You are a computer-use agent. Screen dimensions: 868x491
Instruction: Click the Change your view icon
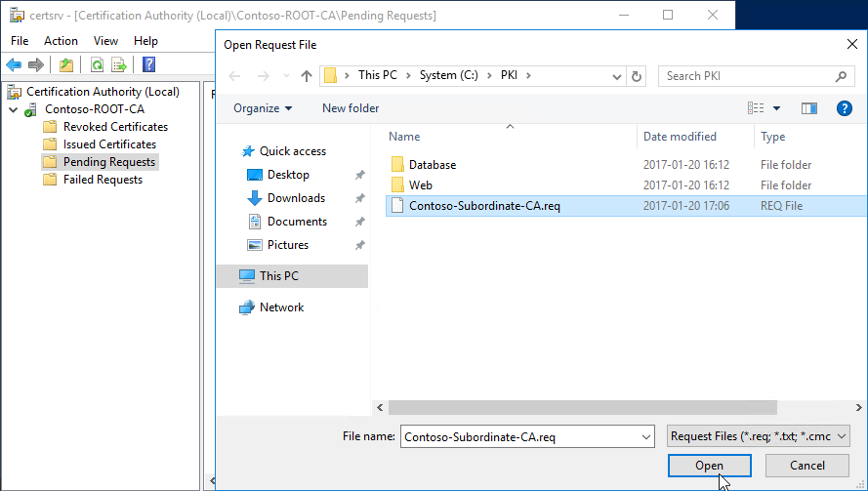click(756, 108)
